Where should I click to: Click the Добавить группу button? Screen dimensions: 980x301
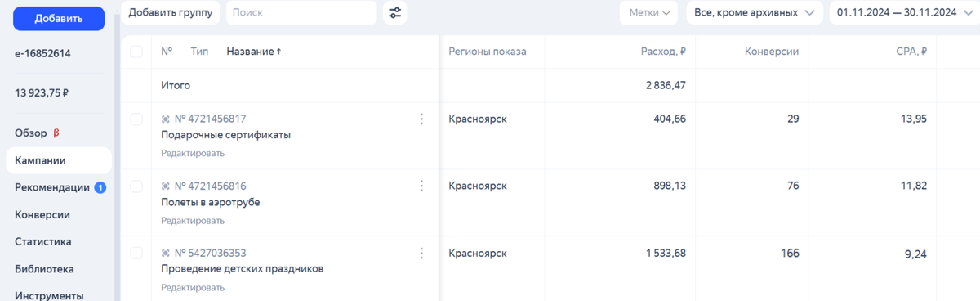coord(171,12)
